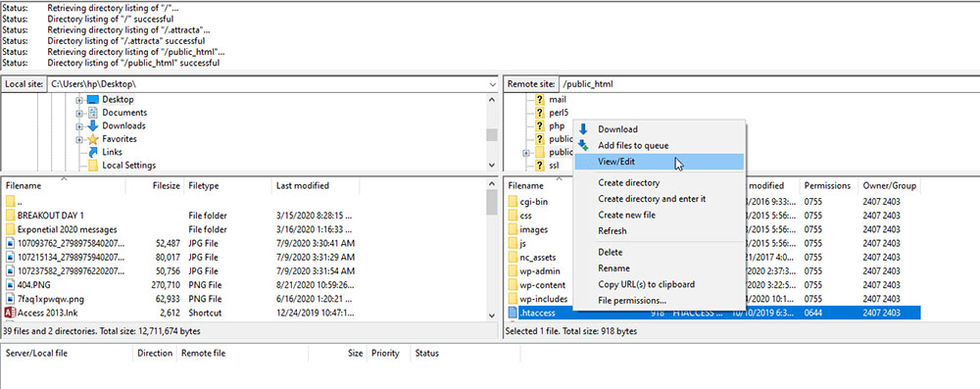Click the Download arrow icon in context menu
Screen dimensions: 980x389
pyautogui.click(x=583, y=129)
